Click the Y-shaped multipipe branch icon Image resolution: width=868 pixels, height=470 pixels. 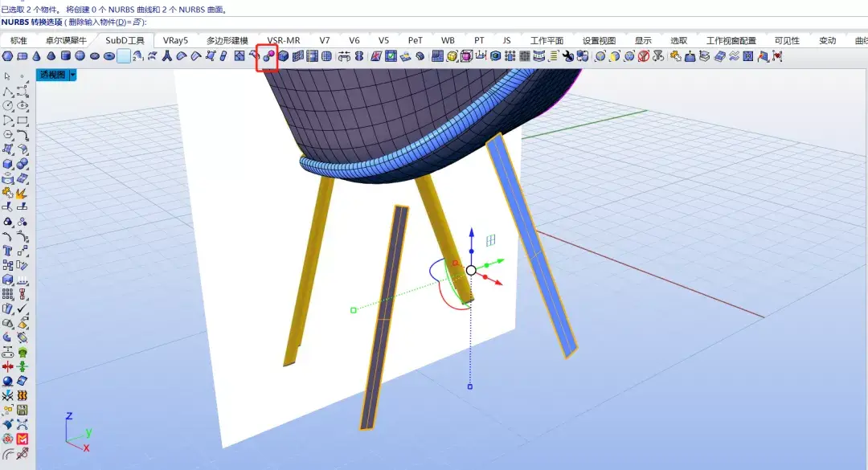click(166, 56)
